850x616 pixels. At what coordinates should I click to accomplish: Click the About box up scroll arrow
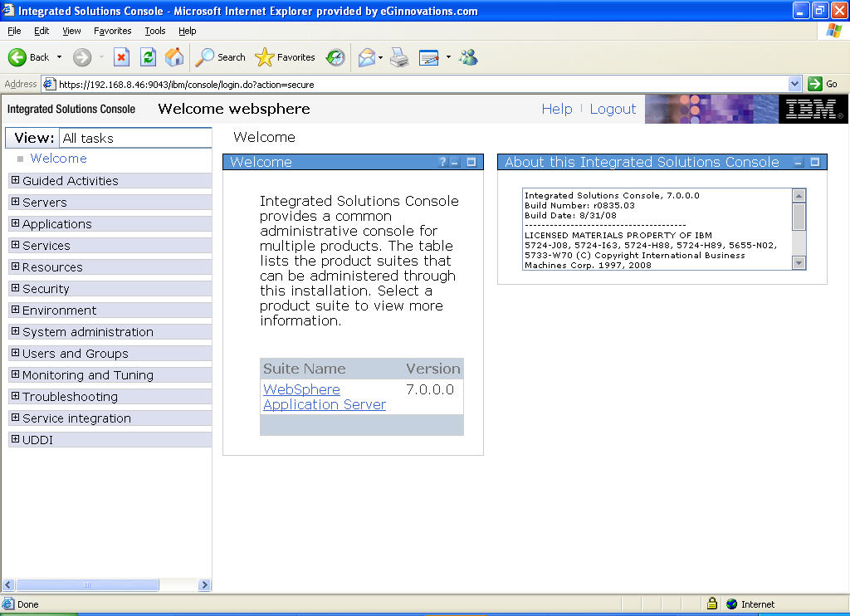coord(799,195)
